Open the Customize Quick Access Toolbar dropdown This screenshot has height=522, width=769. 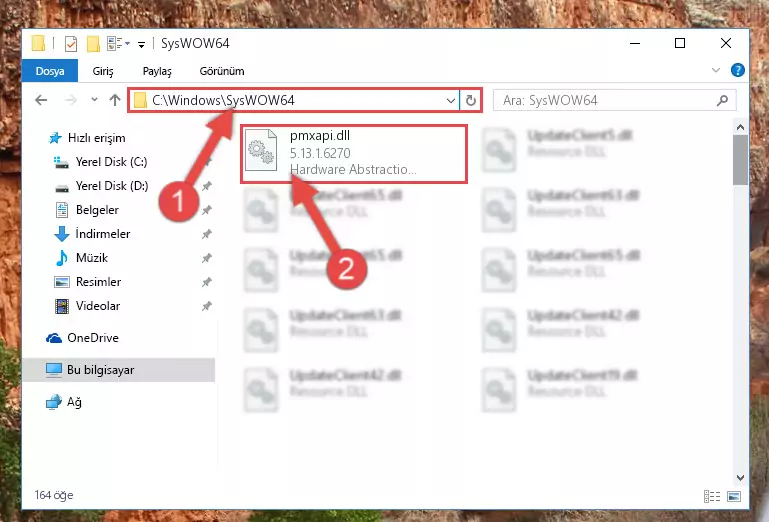(141, 45)
